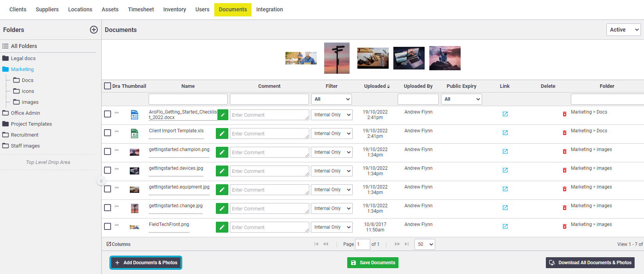This screenshot has height=274, width=644.
Task: Open the Public Expiry All dropdown
Action: (462, 99)
